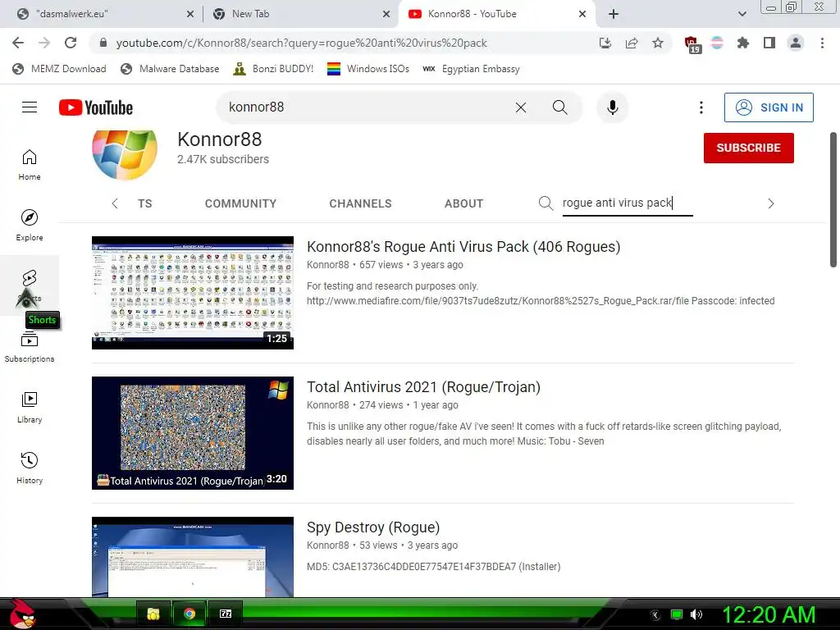Image resolution: width=840 pixels, height=630 pixels.
Task: Click the Total Antivirus 2021 thumbnail
Action: 192,433
